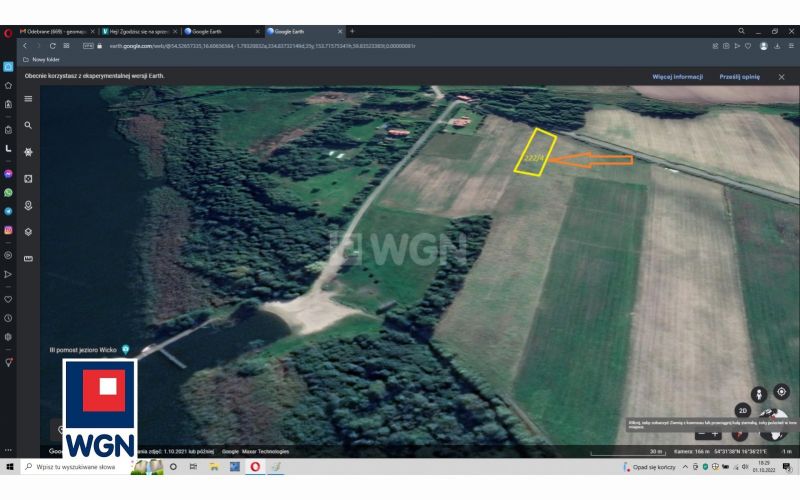This screenshot has height=500, width=800.
Task: Select the Measure ruler tool
Action: [28, 259]
